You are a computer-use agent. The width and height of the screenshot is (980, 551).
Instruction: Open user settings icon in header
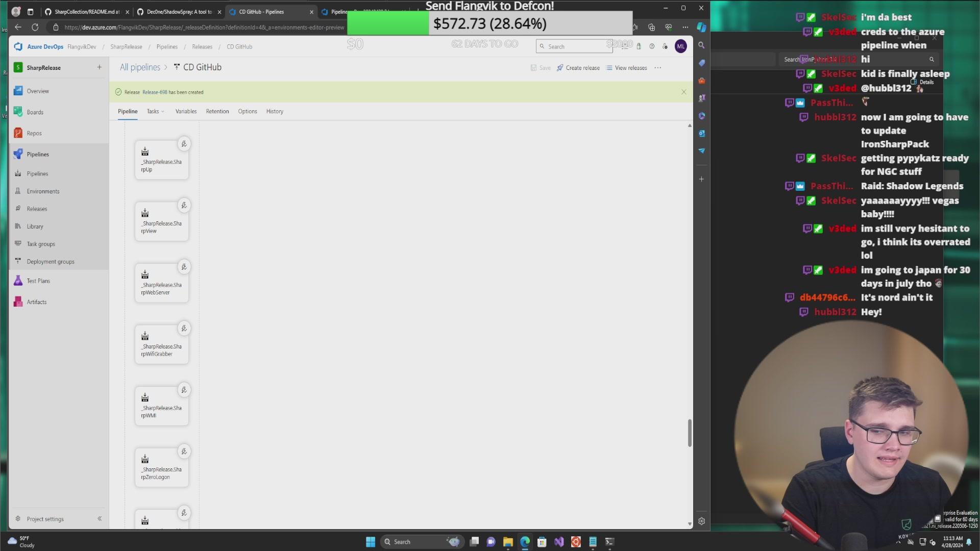click(665, 46)
